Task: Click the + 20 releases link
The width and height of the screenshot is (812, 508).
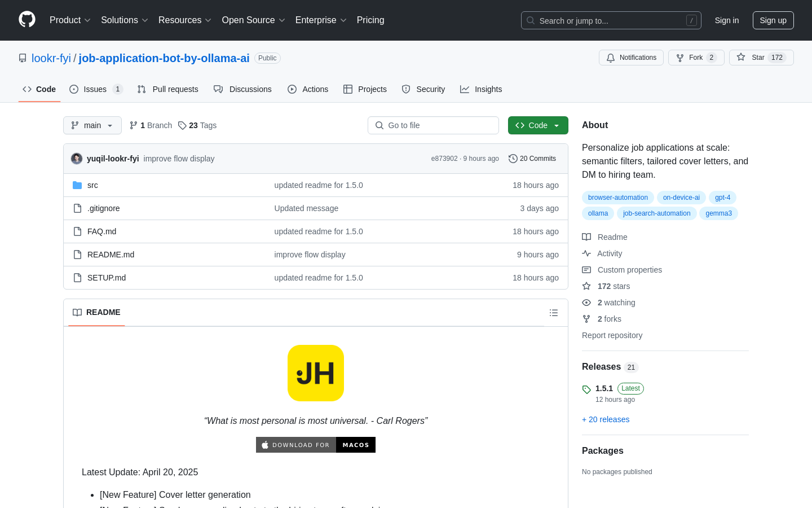Action: 606,419
